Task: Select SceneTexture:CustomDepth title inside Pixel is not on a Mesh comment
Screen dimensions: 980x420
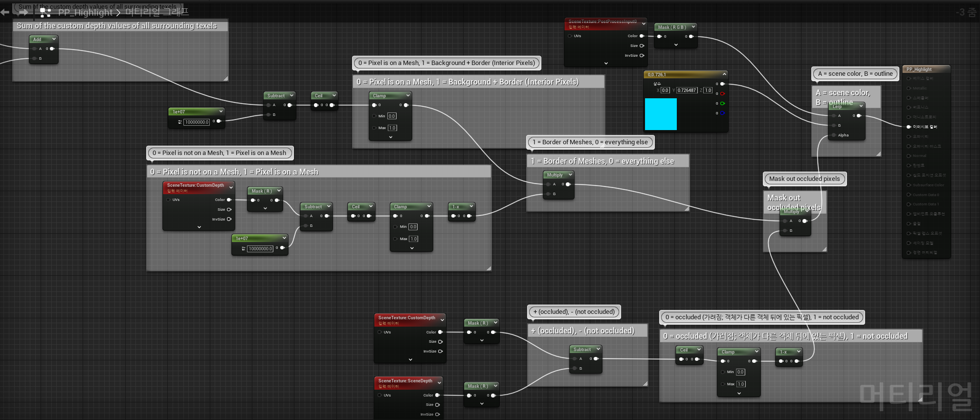Action: [x=195, y=185]
